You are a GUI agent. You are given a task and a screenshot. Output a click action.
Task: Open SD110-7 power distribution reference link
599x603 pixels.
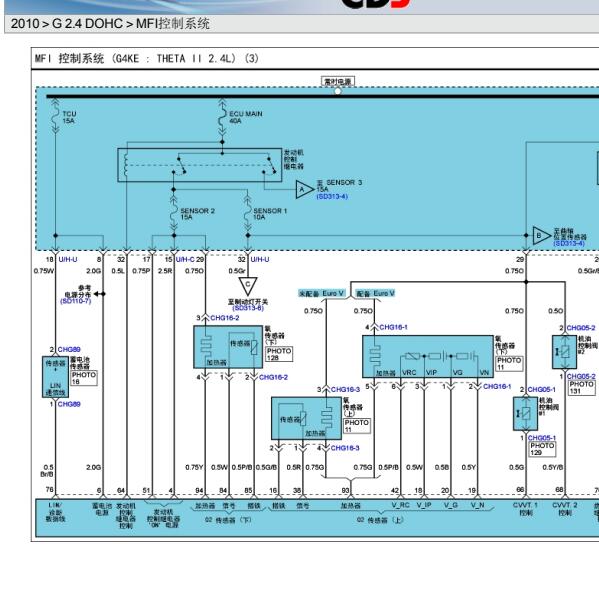point(76,301)
